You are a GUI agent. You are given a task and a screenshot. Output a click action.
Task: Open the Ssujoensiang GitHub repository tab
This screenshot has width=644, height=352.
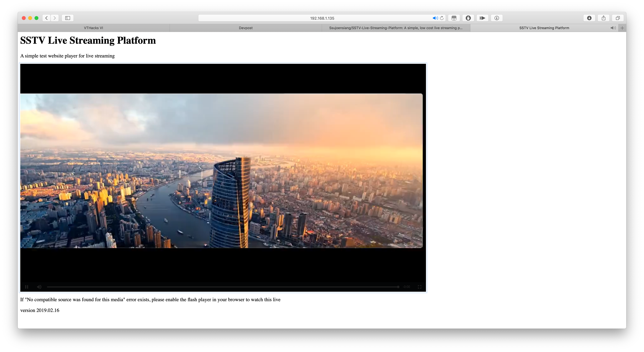(396, 28)
